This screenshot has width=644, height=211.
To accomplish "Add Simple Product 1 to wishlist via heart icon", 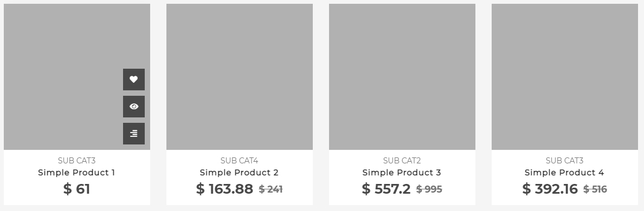I will [133, 80].
